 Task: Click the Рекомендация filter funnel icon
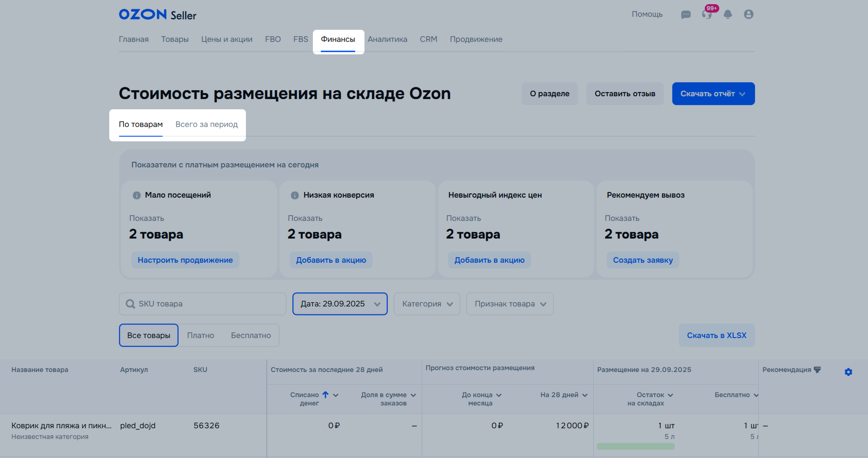[817, 370]
